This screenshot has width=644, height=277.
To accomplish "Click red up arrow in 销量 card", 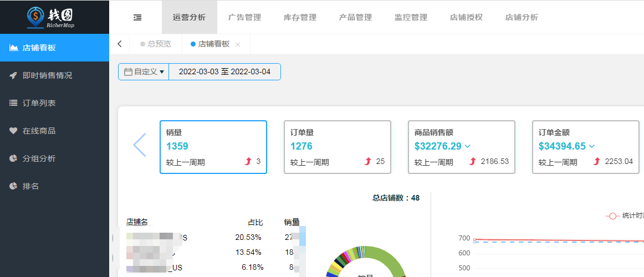I will [x=248, y=162].
